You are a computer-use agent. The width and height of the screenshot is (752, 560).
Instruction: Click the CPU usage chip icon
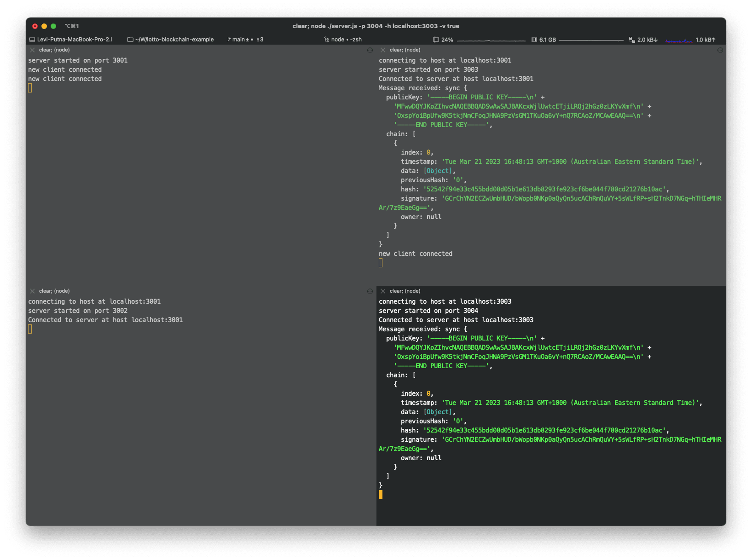pyautogui.click(x=436, y=40)
